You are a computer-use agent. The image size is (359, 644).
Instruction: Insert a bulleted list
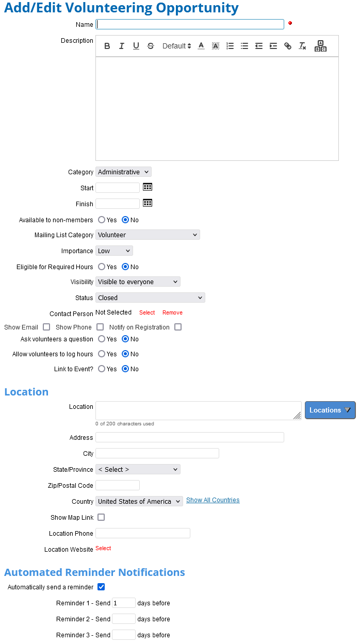pos(244,46)
